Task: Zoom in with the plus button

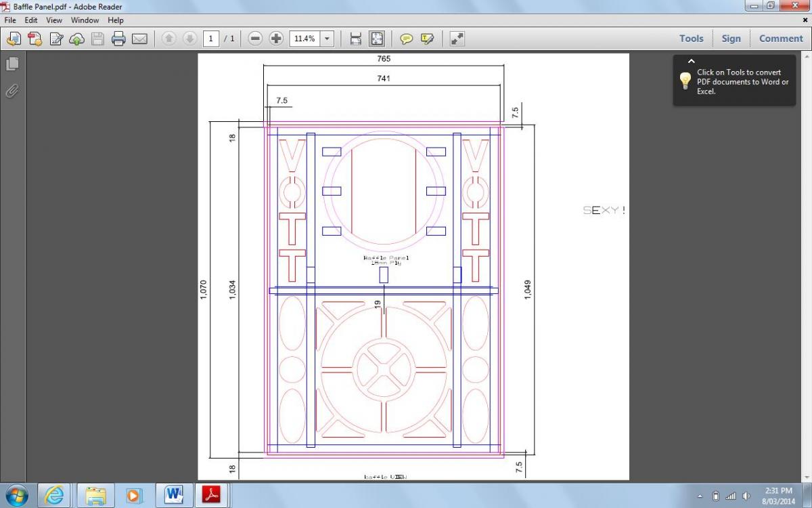Action: pos(276,39)
